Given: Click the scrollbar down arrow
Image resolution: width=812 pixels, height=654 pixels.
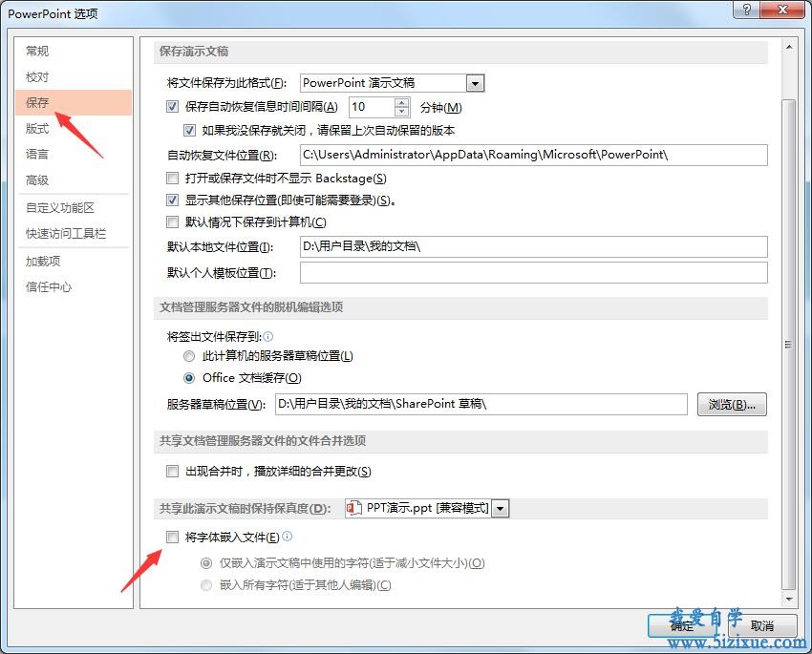Looking at the screenshot, I should pos(789,600).
